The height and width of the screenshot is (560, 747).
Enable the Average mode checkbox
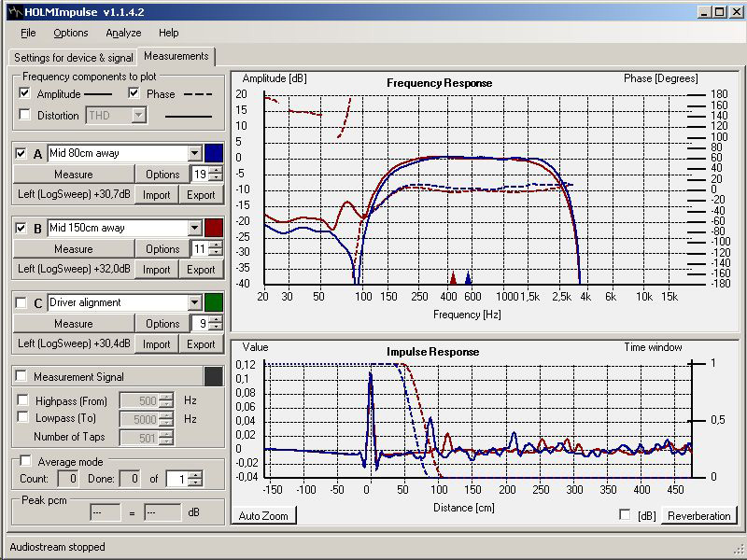point(25,461)
